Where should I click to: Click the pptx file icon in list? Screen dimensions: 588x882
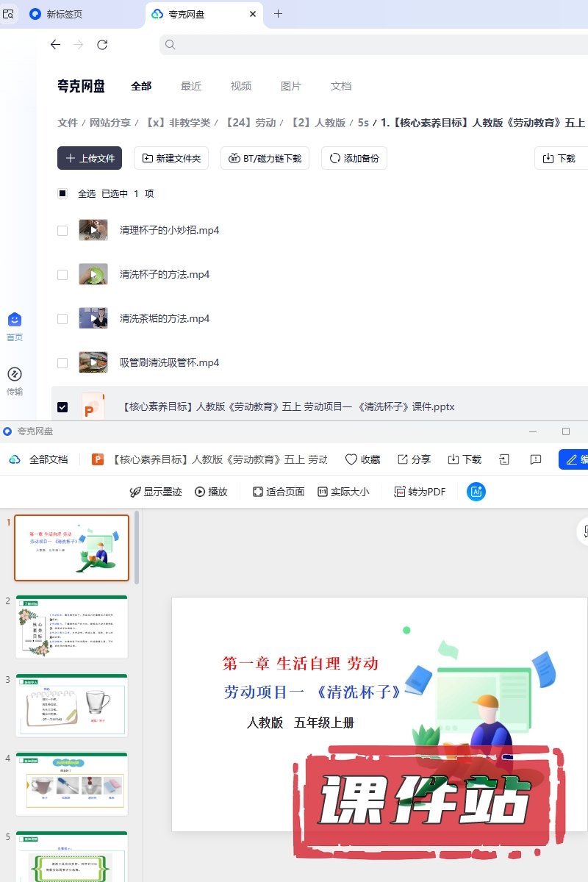pyautogui.click(x=93, y=406)
